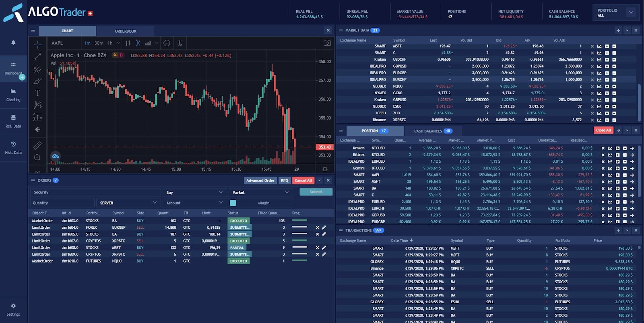Click the Cancel All orders button

[x=303, y=180]
